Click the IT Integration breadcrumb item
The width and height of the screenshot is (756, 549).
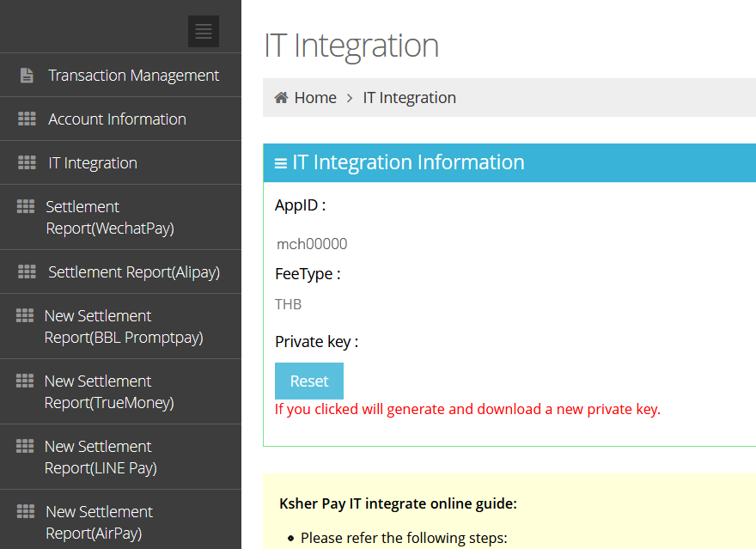coord(409,97)
